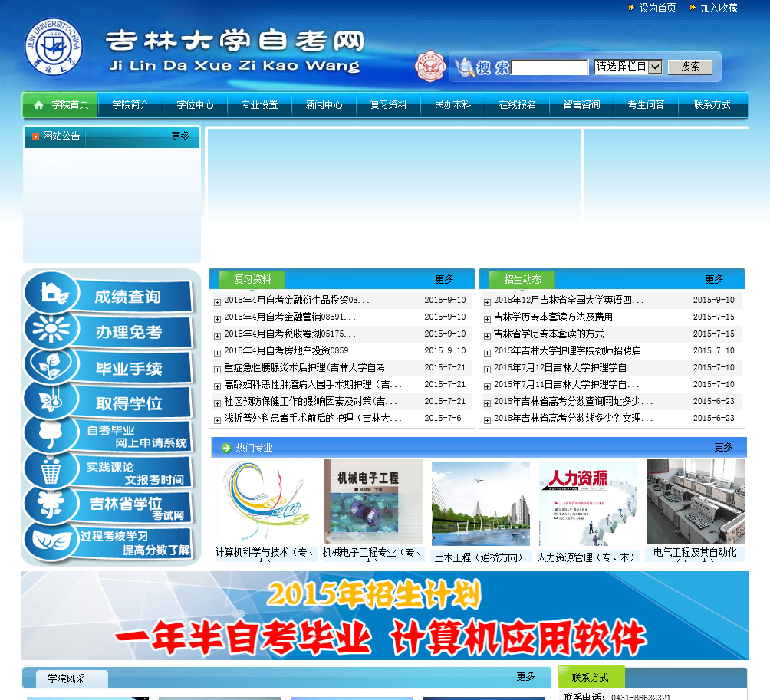Expand plus icon for 2015年4月自考税收筹划05175
Viewport: 770px width, 700px height.
click(x=217, y=337)
